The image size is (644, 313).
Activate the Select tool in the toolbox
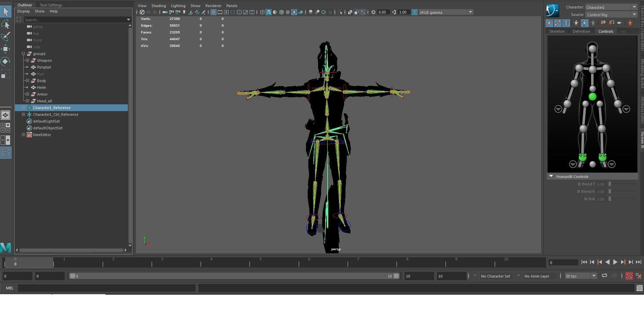[x=6, y=11]
